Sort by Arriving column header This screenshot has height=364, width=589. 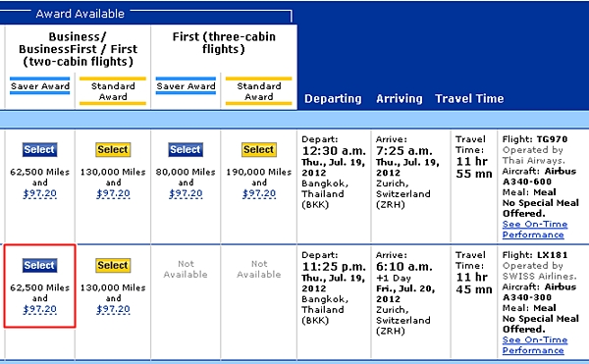click(400, 99)
